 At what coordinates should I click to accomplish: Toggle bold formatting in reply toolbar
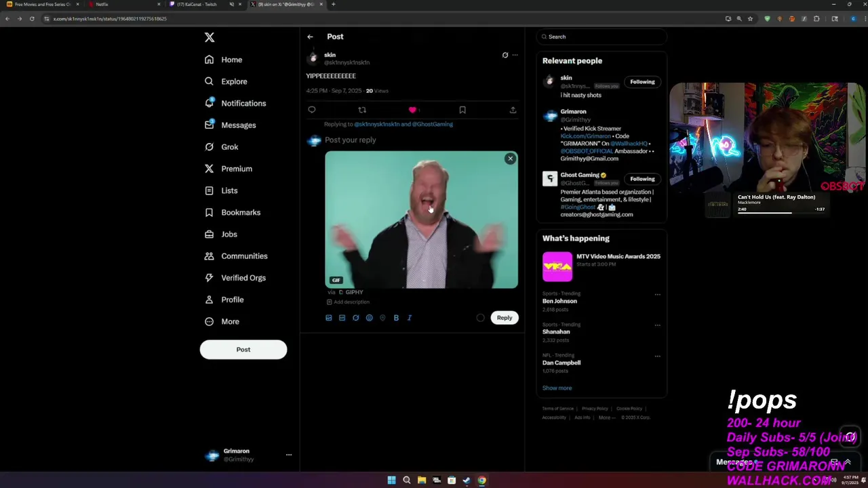click(396, 318)
